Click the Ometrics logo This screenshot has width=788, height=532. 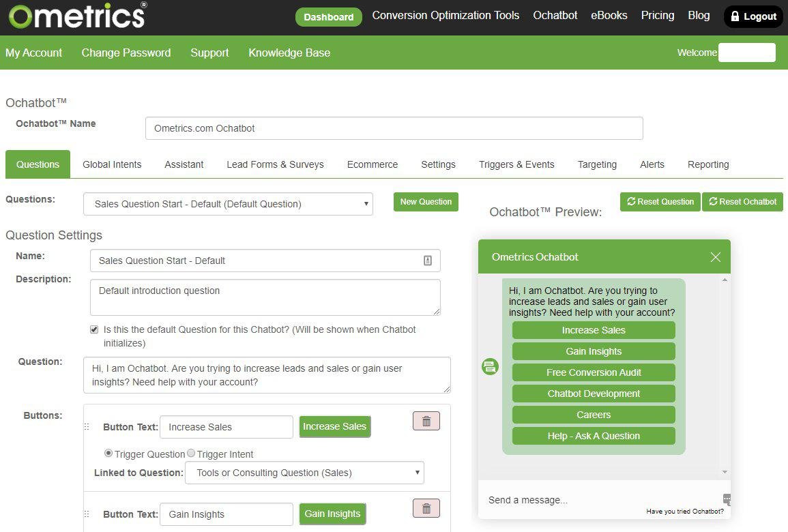click(78, 15)
